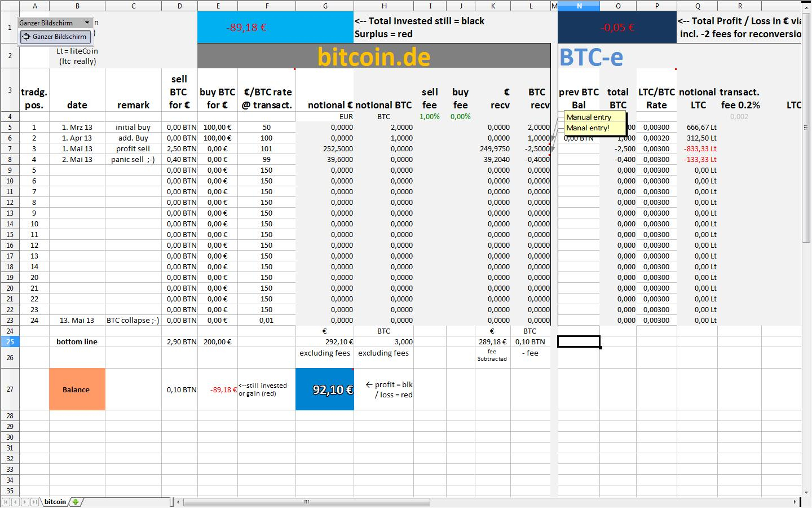Select the 'BTC collapse ;-)' remark cell
812x508 pixels.
133,320
